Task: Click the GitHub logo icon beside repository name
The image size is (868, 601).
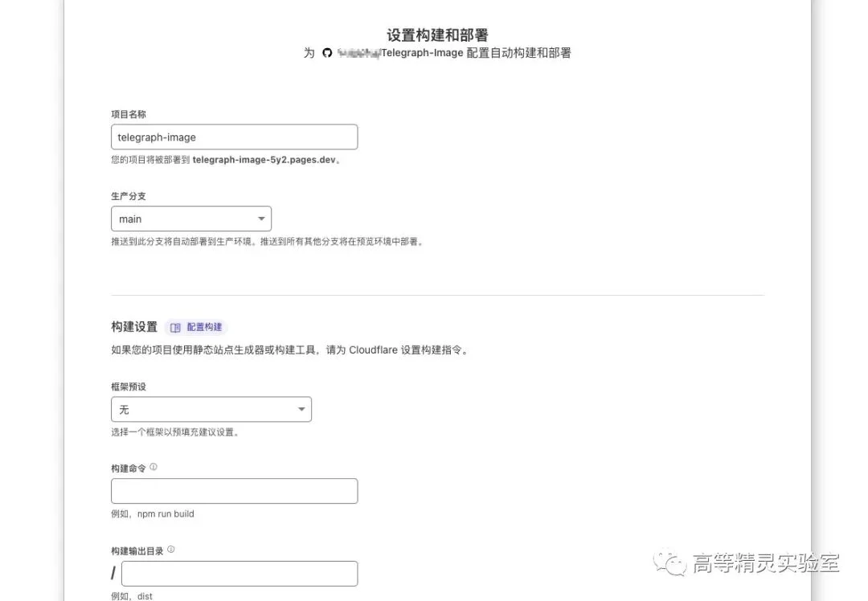Action: click(x=327, y=53)
